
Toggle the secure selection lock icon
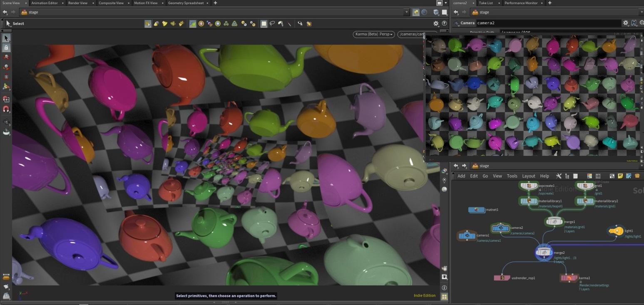(x=6, y=48)
